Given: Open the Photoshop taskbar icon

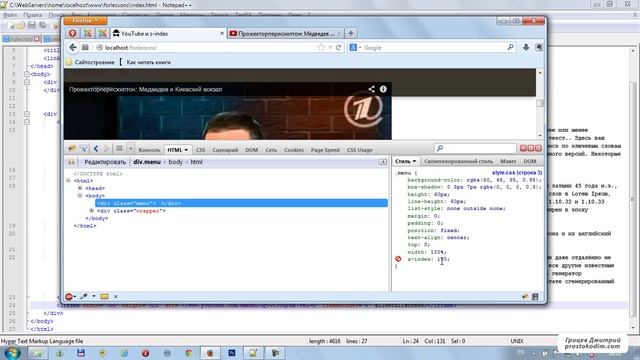Looking at the screenshot, I should (x=231, y=353).
